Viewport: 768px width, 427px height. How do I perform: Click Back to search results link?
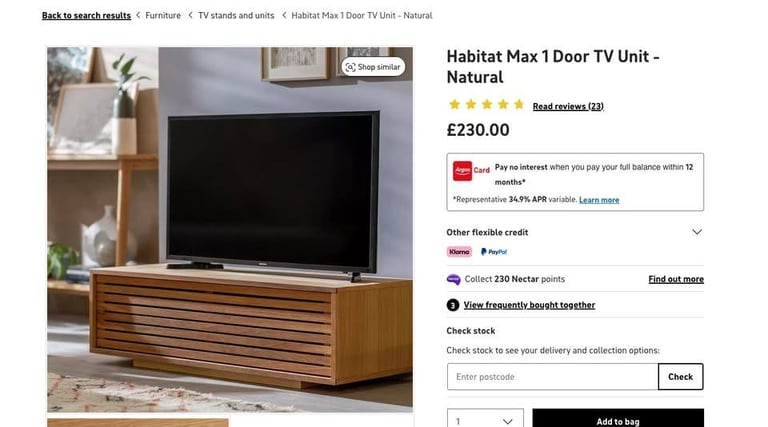pos(86,15)
